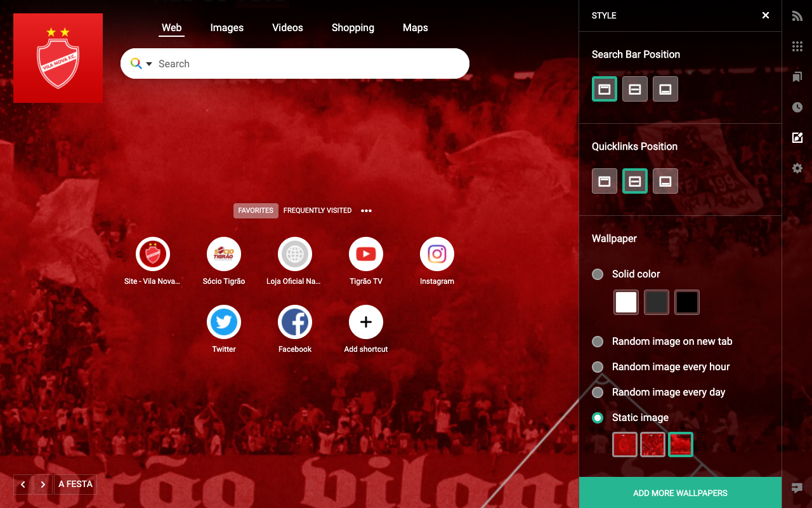This screenshot has height=508, width=812.
Task: Go to the previous wallpaper
Action: (23, 485)
